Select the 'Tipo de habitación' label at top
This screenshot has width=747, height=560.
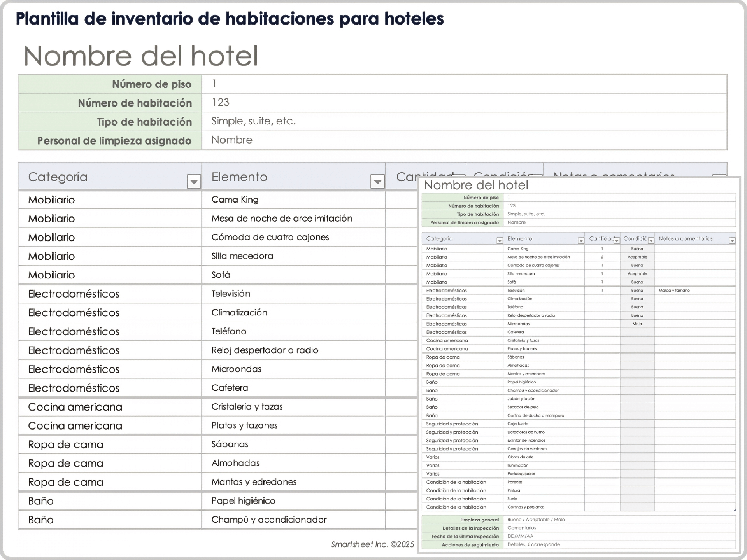144,122
